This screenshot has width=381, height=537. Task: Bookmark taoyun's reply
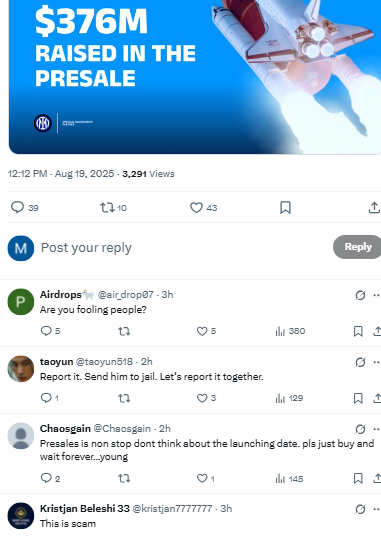click(358, 398)
